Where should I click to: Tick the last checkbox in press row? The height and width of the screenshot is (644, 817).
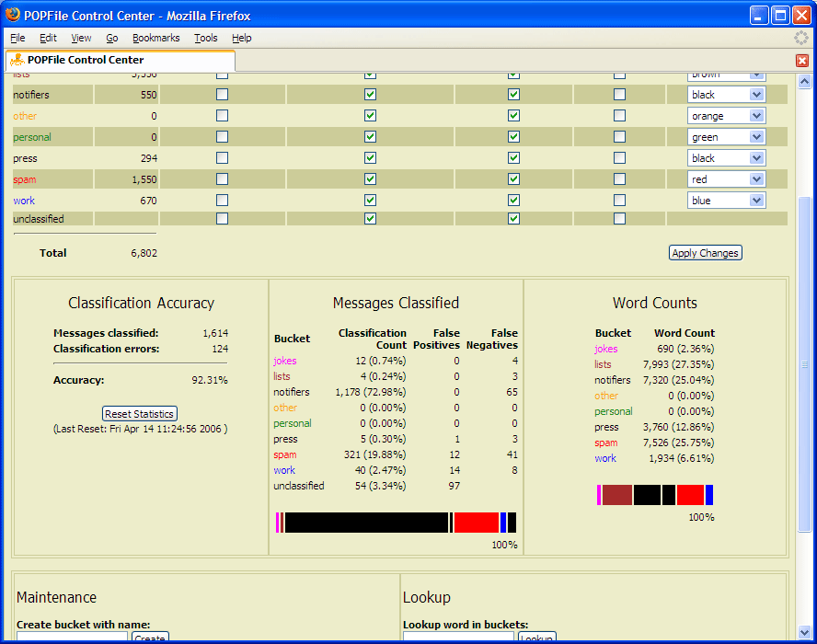[x=619, y=158]
